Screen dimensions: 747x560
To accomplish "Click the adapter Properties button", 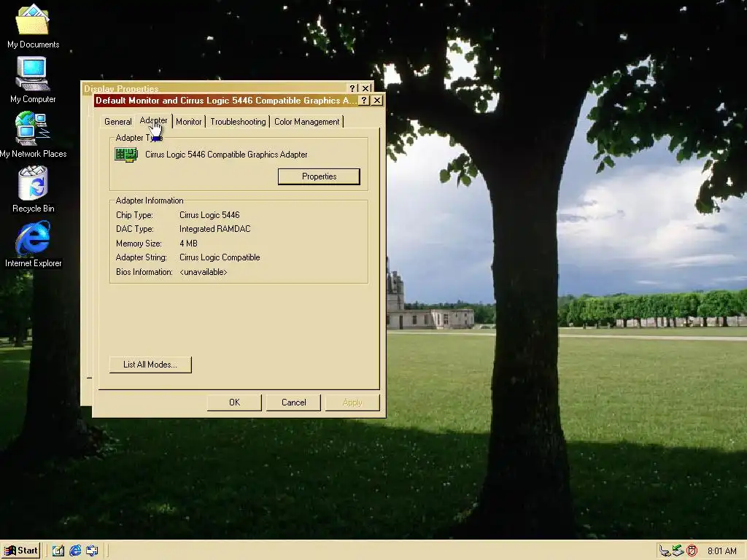I will coord(319,176).
